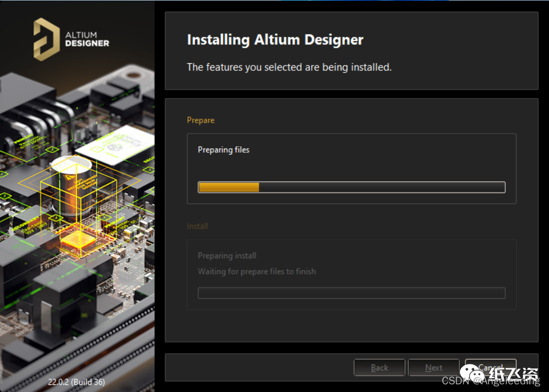Click the Preparing files progress bar
The width and height of the screenshot is (549, 392).
351,187
